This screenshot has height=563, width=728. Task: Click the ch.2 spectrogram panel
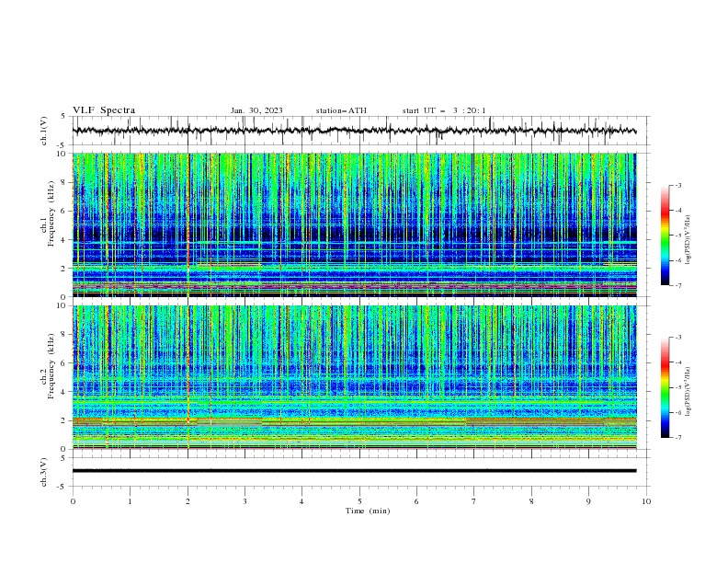coord(354,377)
